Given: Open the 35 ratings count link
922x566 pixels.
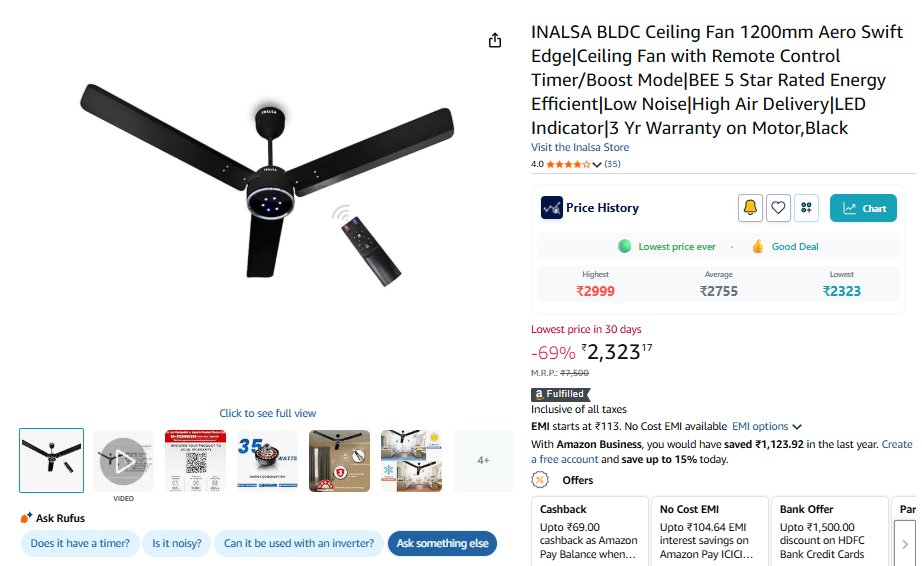Looking at the screenshot, I should [612, 165].
